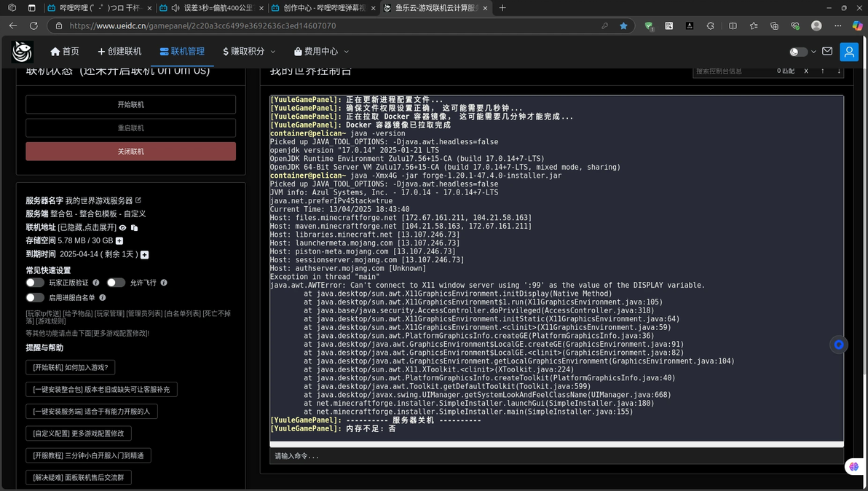Click the blue floating circle button
Image resolution: width=868 pixels, height=491 pixels.
click(x=839, y=345)
